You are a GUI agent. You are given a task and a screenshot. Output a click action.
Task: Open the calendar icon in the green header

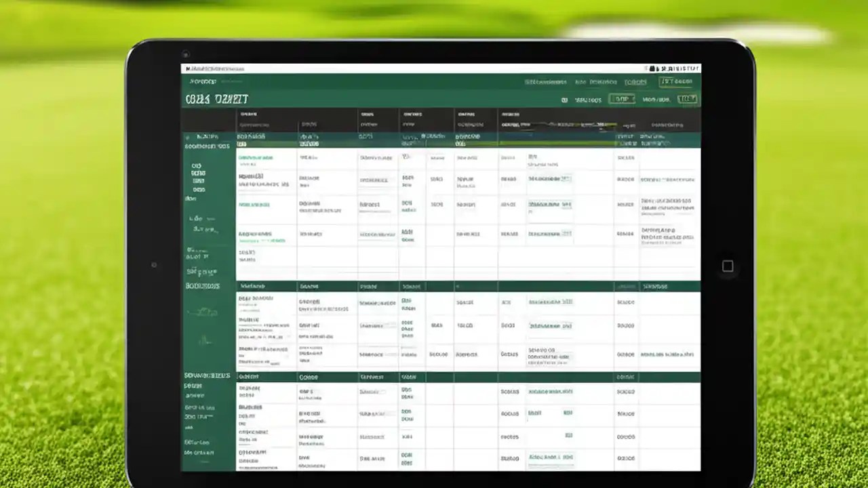pyautogui.click(x=566, y=99)
